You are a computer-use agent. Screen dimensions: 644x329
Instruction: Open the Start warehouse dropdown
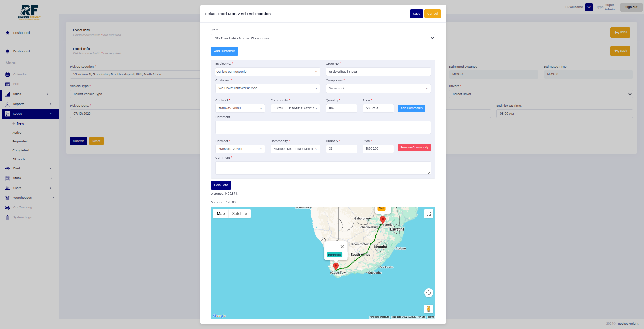(323, 38)
